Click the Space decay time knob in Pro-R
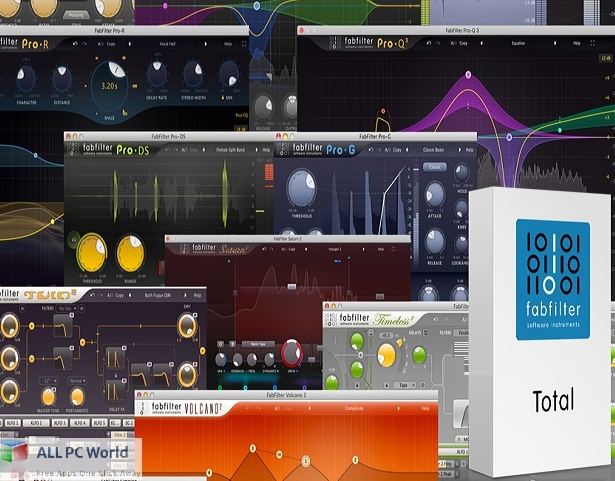This screenshot has width=615, height=481. pos(109,86)
